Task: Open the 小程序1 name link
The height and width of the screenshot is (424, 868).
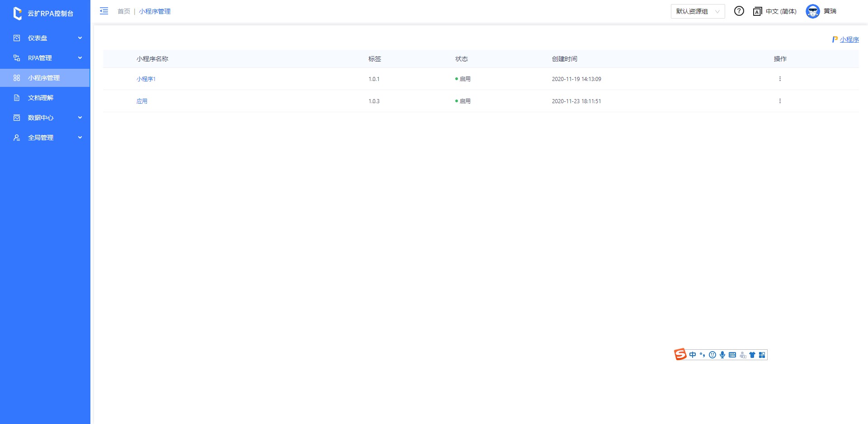Action: (x=146, y=79)
